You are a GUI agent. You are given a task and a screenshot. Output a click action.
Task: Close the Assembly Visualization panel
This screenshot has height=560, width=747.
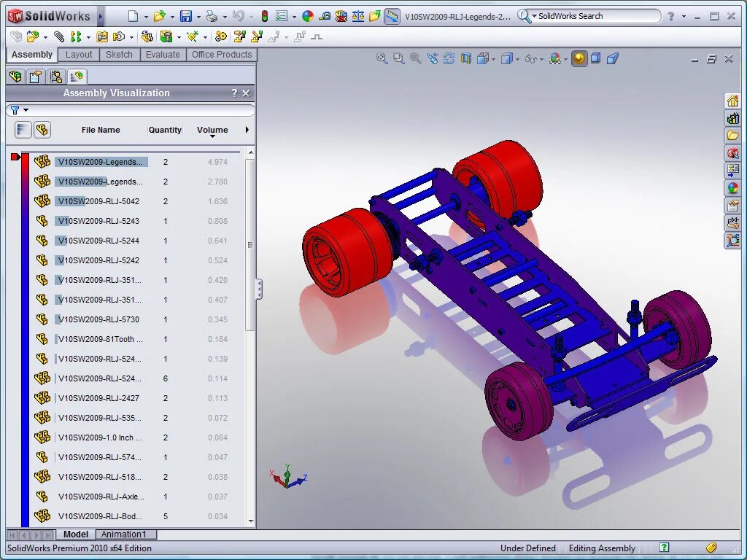(x=246, y=93)
